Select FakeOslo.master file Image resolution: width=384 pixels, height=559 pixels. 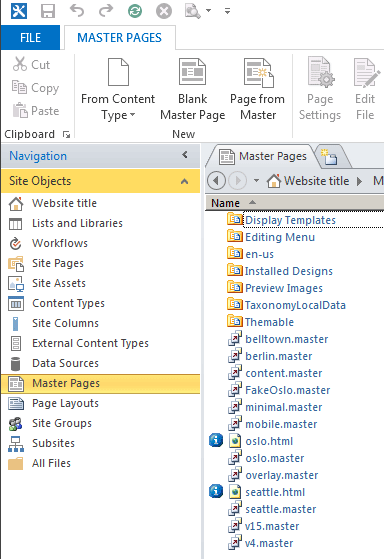[279, 390]
